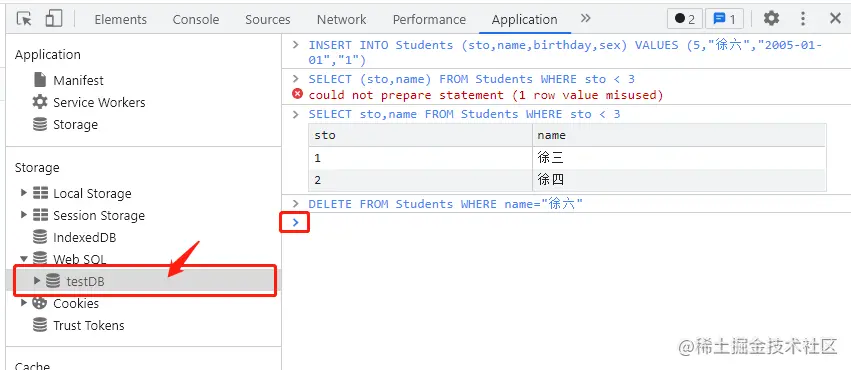
Task: Click the testDB database icon
Action: point(53,281)
